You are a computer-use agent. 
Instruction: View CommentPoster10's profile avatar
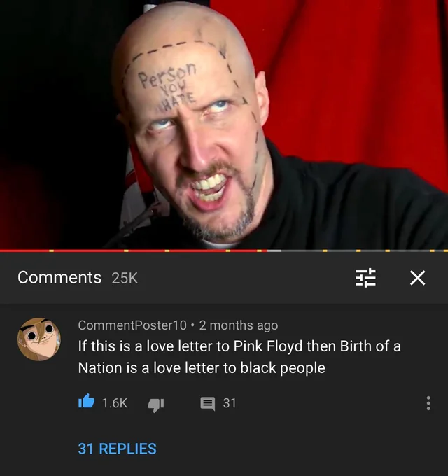(39, 339)
